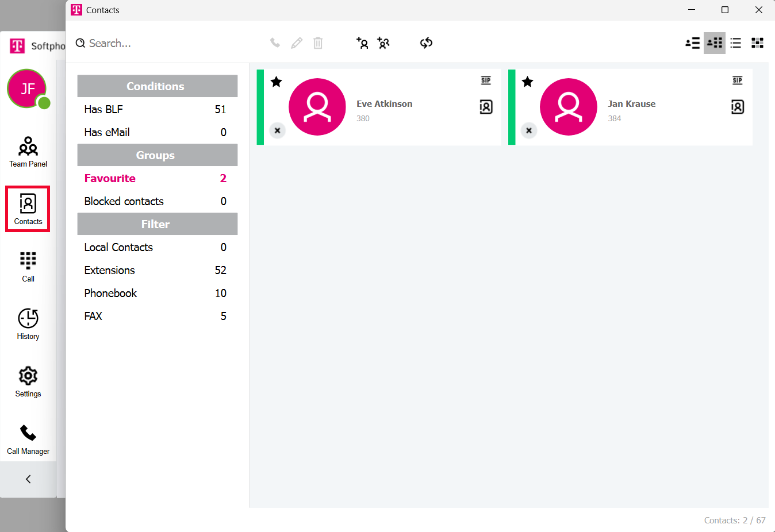This screenshot has width=775, height=532.
Task: Click the synchronize contacts icon
Action: [x=426, y=43]
